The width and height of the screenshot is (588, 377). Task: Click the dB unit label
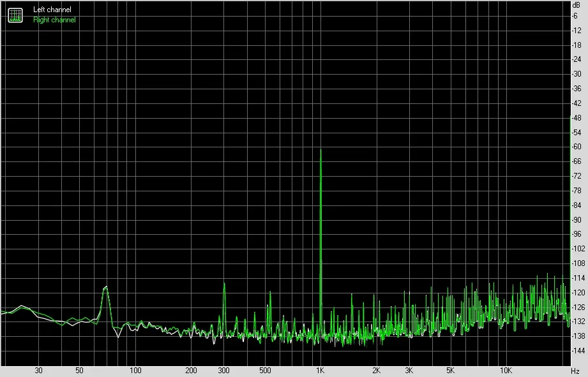coord(576,5)
